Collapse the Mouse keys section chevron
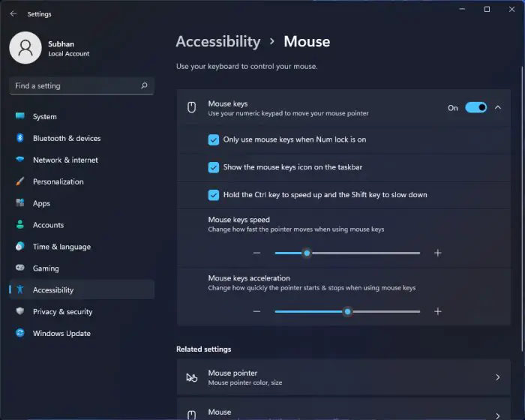Image resolution: width=525 pixels, height=420 pixels. click(498, 107)
